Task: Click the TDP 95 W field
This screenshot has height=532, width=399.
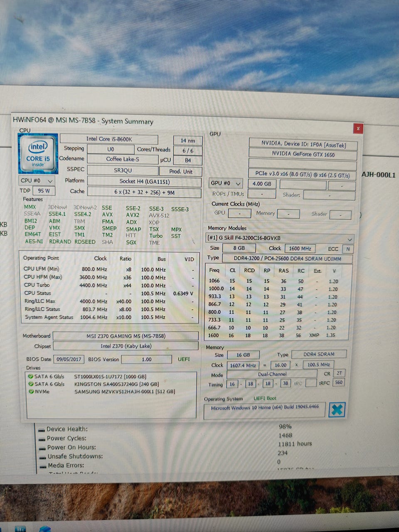Action: 44,191
